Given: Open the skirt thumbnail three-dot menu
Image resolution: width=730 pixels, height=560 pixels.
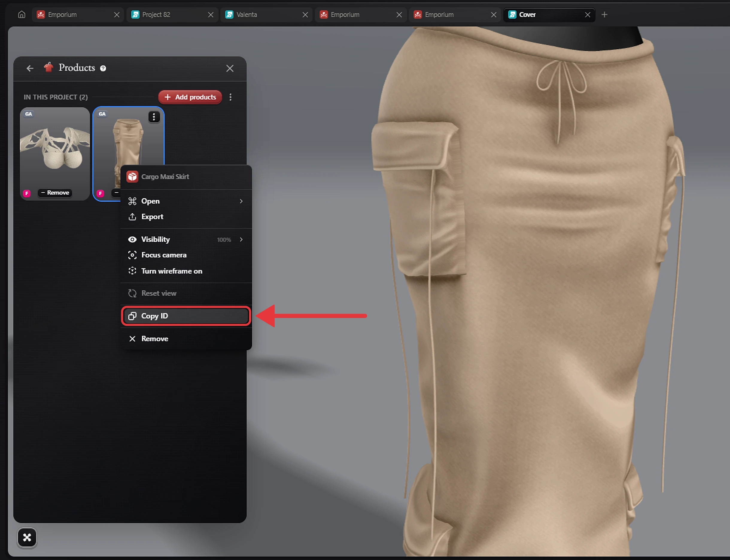Looking at the screenshot, I should pyautogui.click(x=154, y=117).
